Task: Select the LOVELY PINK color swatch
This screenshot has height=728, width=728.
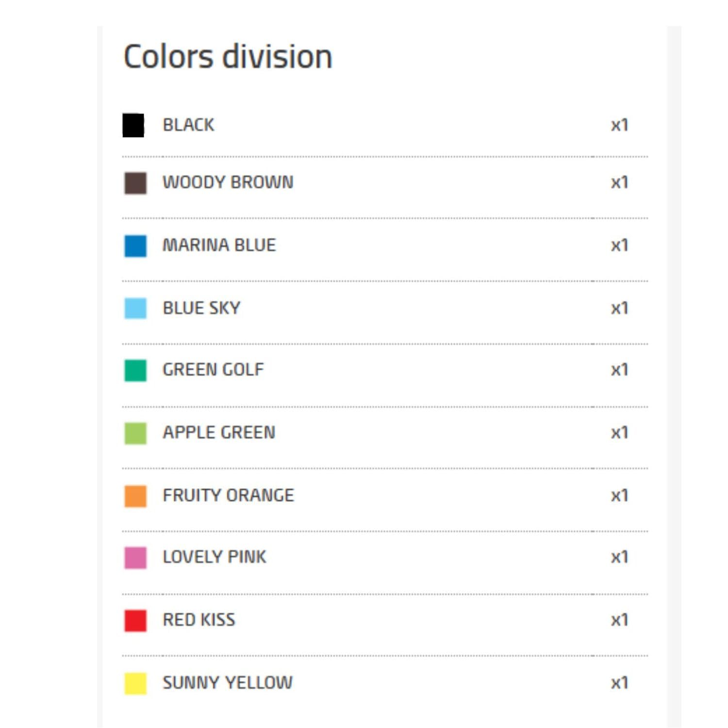Action: (x=134, y=556)
